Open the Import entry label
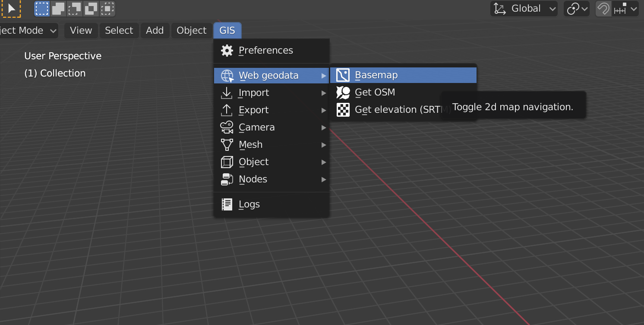Screen dimensions: 644x325 pyautogui.click(x=254, y=93)
